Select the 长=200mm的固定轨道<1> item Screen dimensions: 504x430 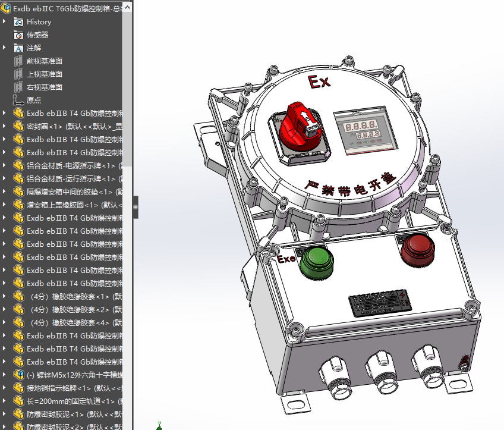65,400
